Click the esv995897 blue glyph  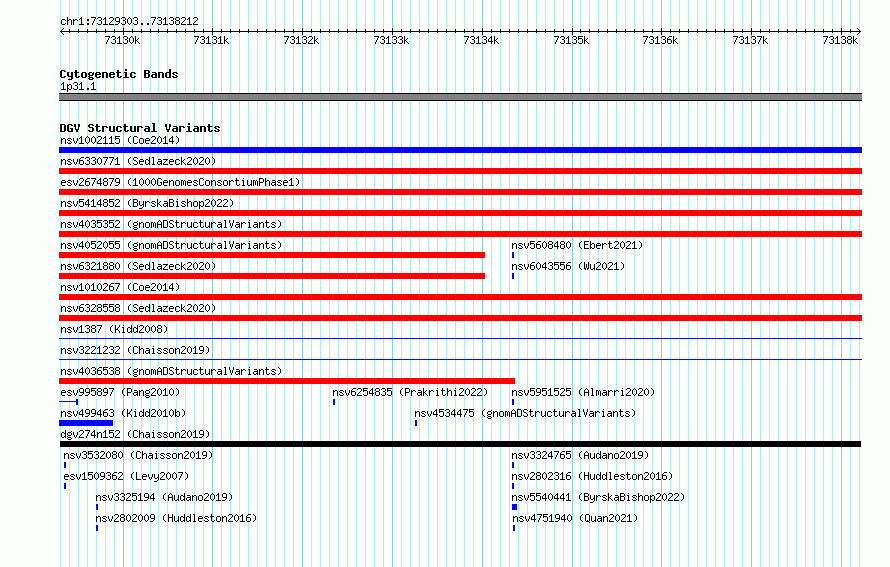(x=69, y=402)
